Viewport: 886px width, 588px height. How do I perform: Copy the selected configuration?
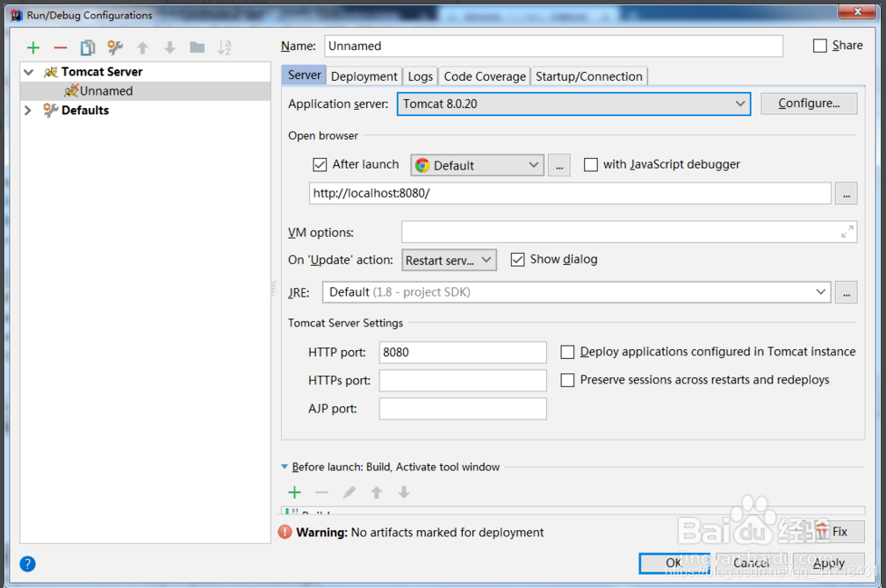coord(88,48)
